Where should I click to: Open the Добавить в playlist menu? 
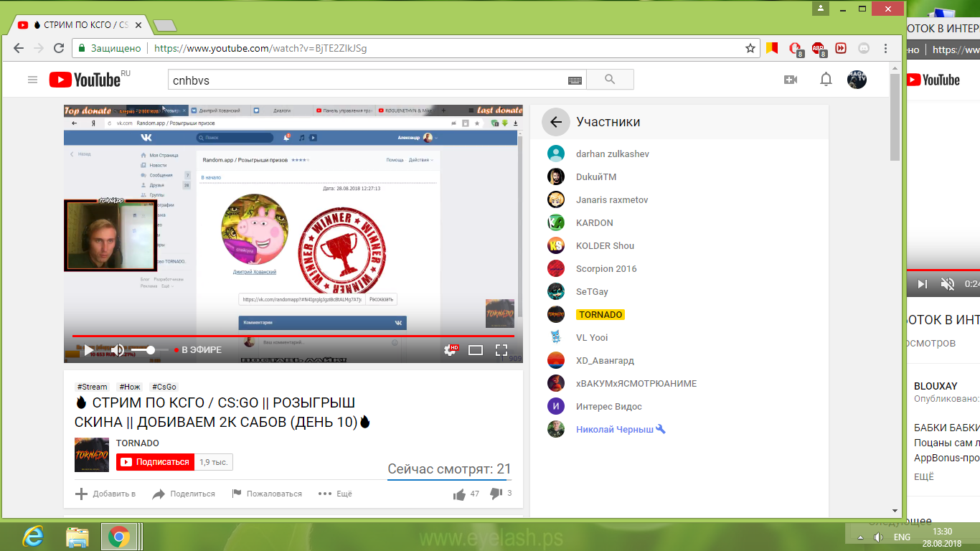(105, 494)
